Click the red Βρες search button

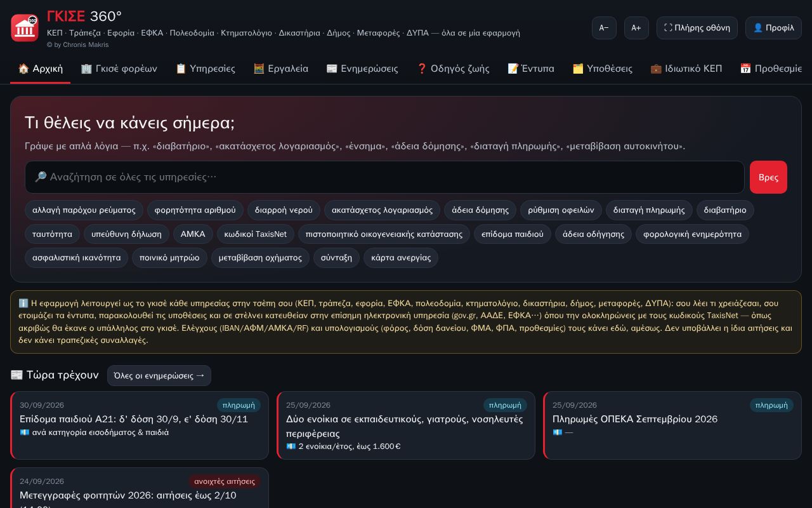point(768,177)
